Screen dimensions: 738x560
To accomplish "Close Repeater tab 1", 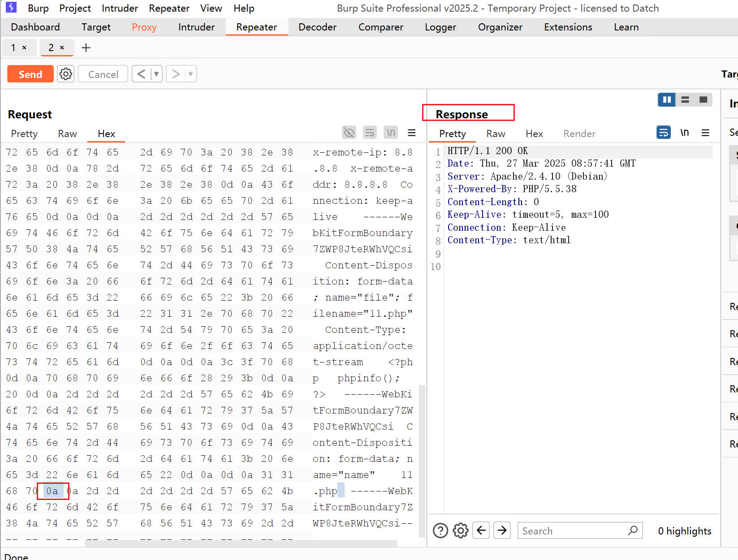I will point(24,47).
